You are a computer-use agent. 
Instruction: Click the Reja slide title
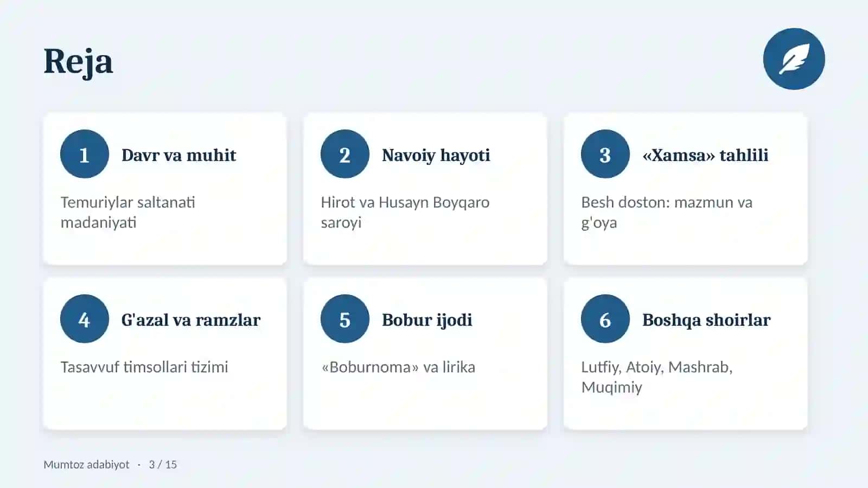click(78, 61)
